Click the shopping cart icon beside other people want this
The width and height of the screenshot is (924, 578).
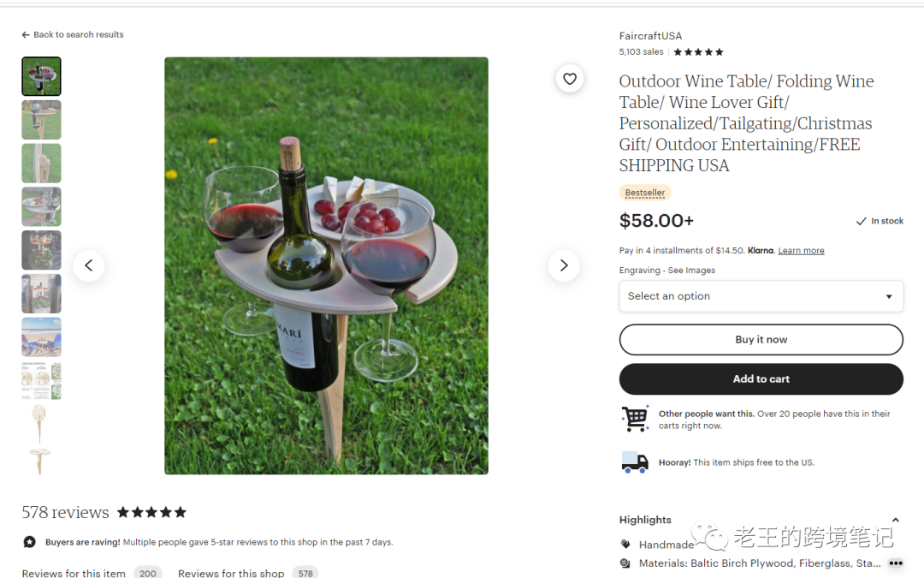pos(635,419)
